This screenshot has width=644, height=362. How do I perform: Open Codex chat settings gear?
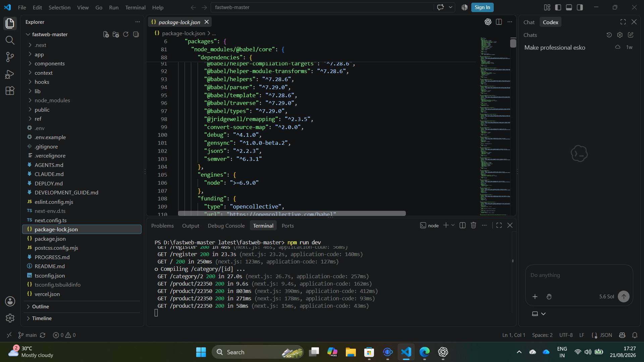(x=620, y=35)
